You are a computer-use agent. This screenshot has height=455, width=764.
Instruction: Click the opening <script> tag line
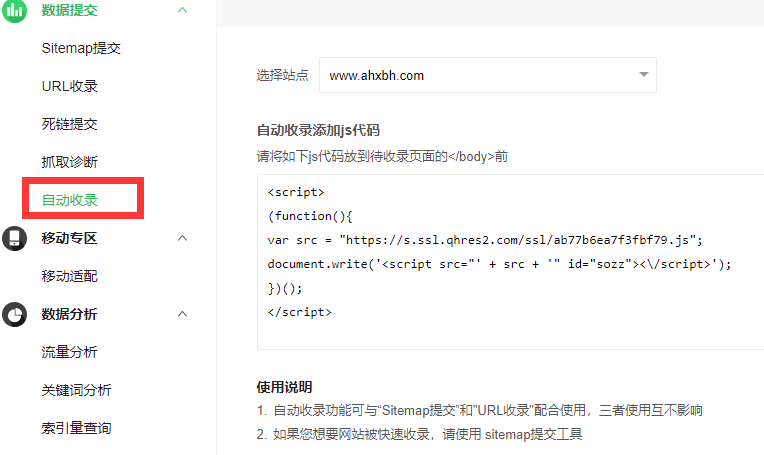(296, 192)
